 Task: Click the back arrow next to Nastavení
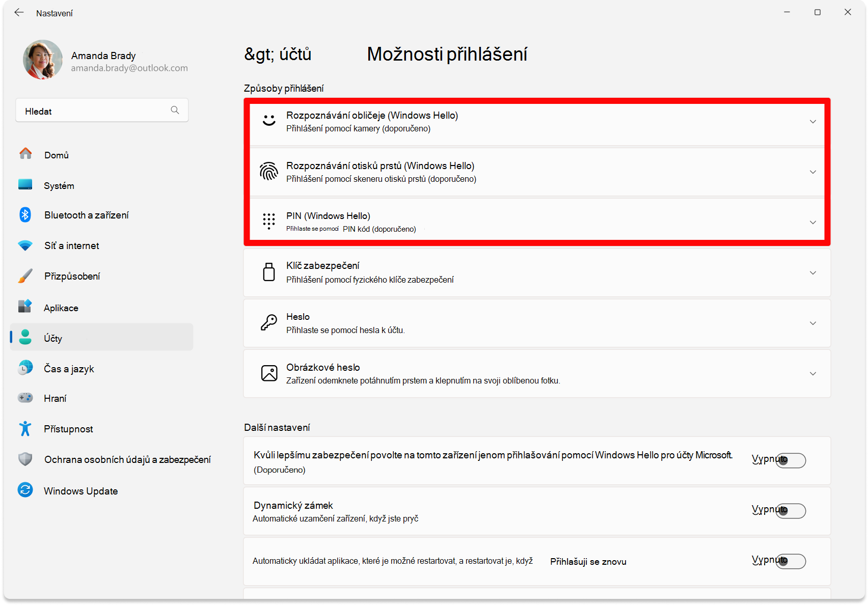pyautogui.click(x=19, y=13)
